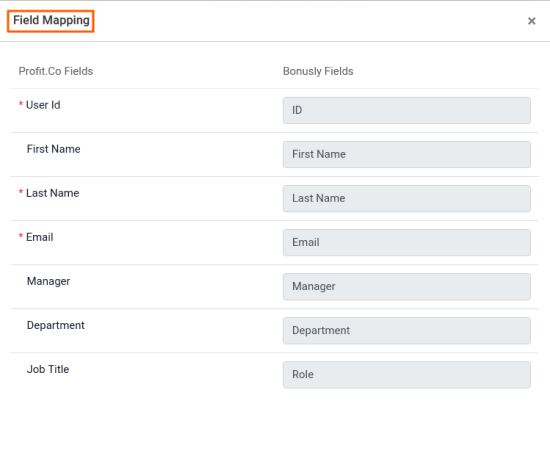Click the Role field for Job Title
The height and width of the screenshot is (454, 550).
pyautogui.click(x=407, y=375)
